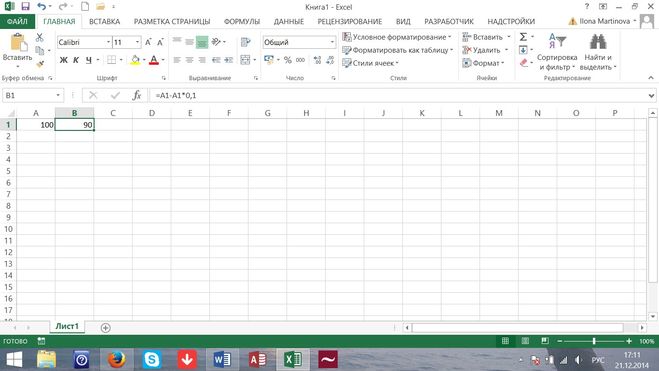The image size is (659, 371).
Task: Click the zoom slider in status bar
Action: pyautogui.click(x=594, y=341)
